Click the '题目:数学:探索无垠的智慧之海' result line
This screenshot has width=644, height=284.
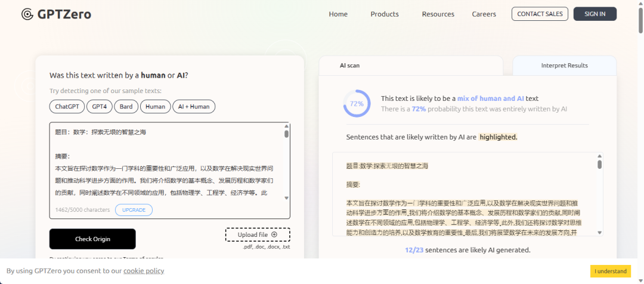click(x=387, y=166)
